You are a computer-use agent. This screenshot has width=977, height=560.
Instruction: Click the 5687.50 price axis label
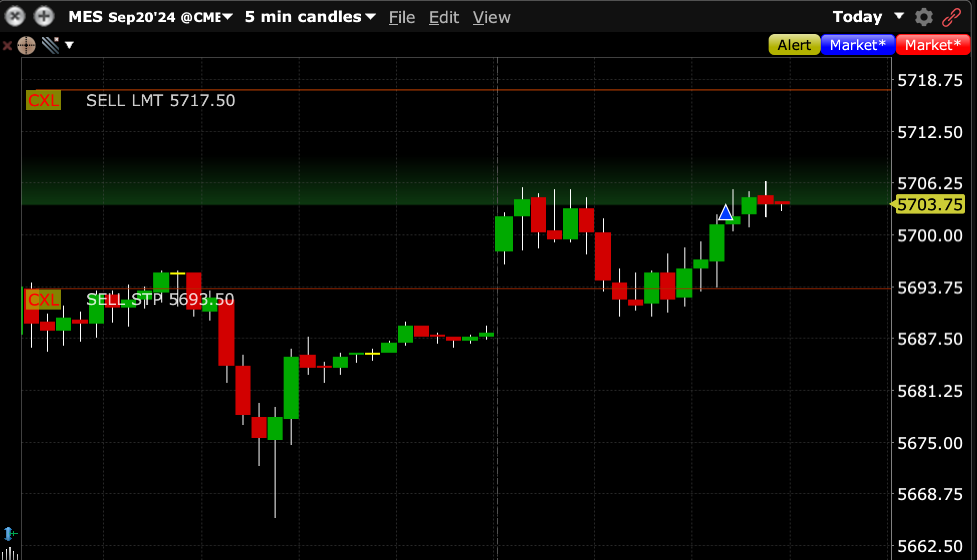(x=930, y=339)
